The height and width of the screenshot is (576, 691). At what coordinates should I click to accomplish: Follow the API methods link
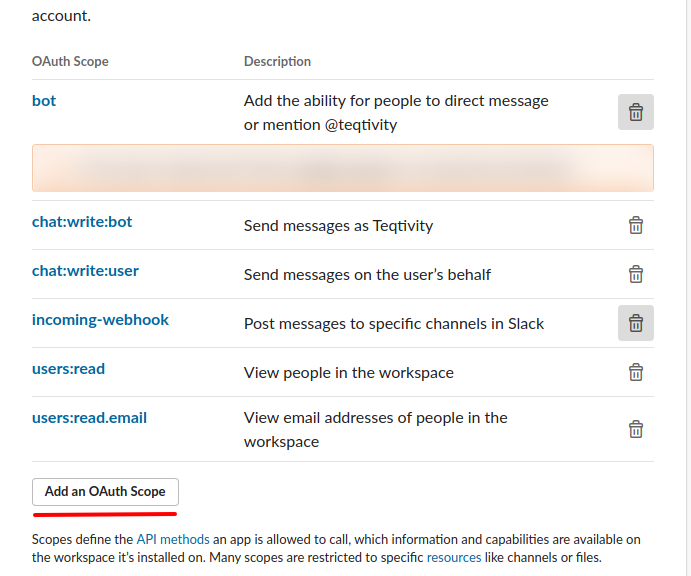click(171, 539)
